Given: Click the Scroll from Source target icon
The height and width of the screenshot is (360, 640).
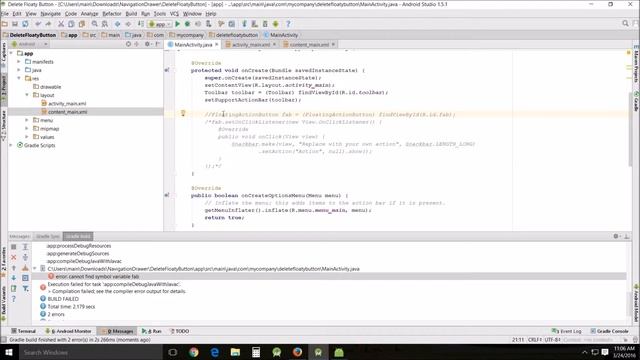Looking at the screenshot, I should point(128,44).
